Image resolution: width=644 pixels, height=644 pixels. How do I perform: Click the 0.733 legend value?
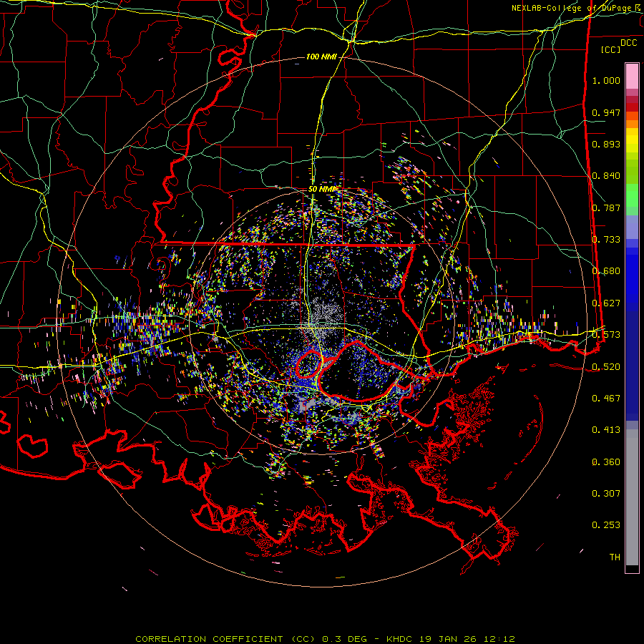(x=606, y=240)
